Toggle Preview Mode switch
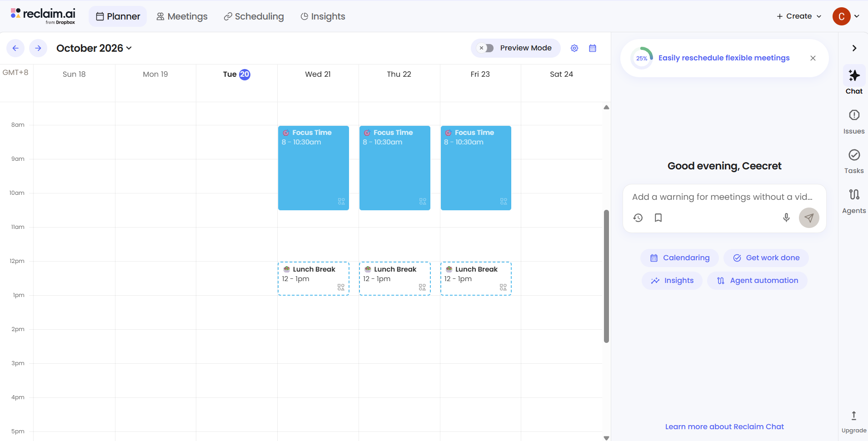The width and height of the screenshot is (868, 441). 485,48
